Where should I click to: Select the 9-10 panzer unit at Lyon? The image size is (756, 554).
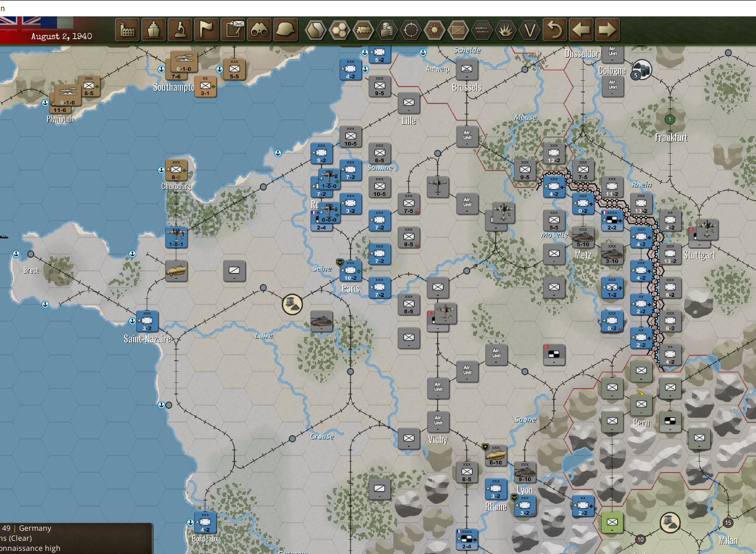pos(525,473)
